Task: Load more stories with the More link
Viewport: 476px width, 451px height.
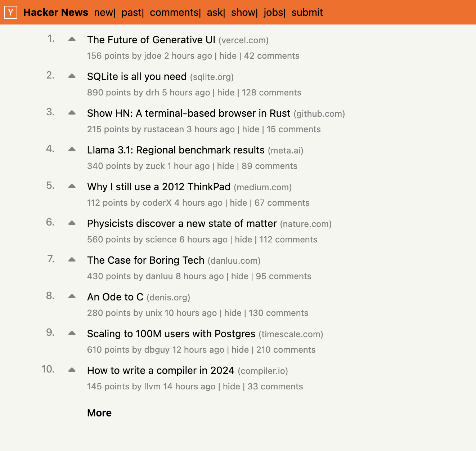Action: point(99,413)
